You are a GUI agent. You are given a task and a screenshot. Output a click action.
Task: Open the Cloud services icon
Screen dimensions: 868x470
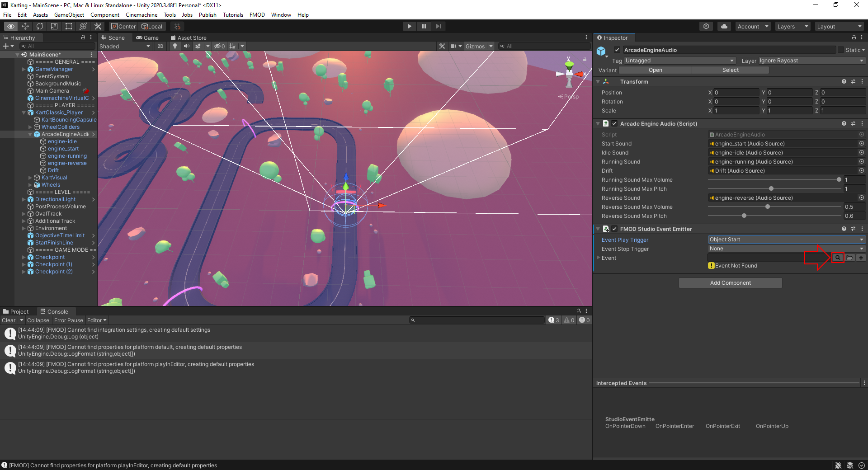tap(724, 26)
